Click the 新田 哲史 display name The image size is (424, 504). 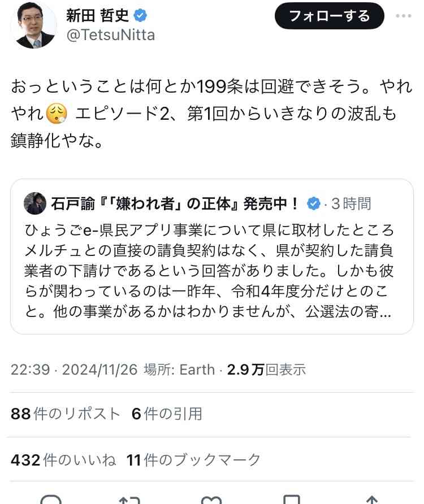(97, 15)
